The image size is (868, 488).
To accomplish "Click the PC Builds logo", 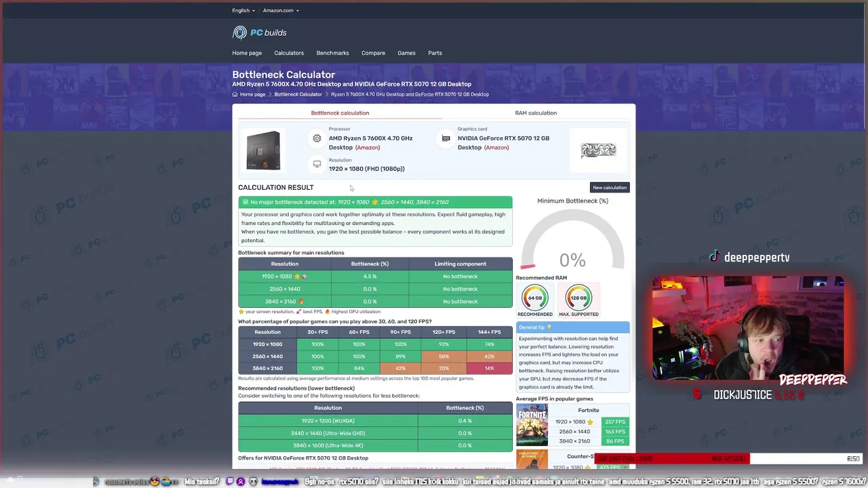I will pyautogui.click(x=259, y=33).
